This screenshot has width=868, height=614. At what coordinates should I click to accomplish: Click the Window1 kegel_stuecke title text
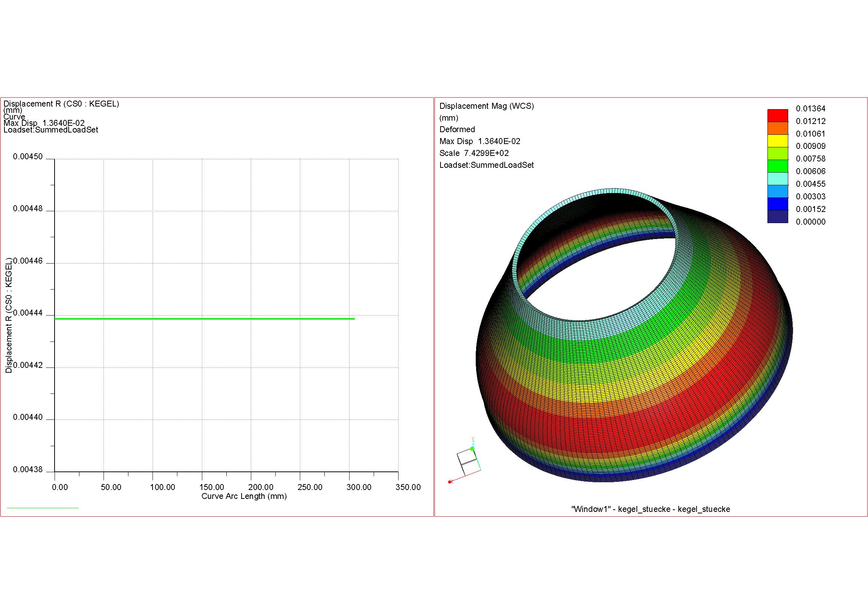click(650, 509)
